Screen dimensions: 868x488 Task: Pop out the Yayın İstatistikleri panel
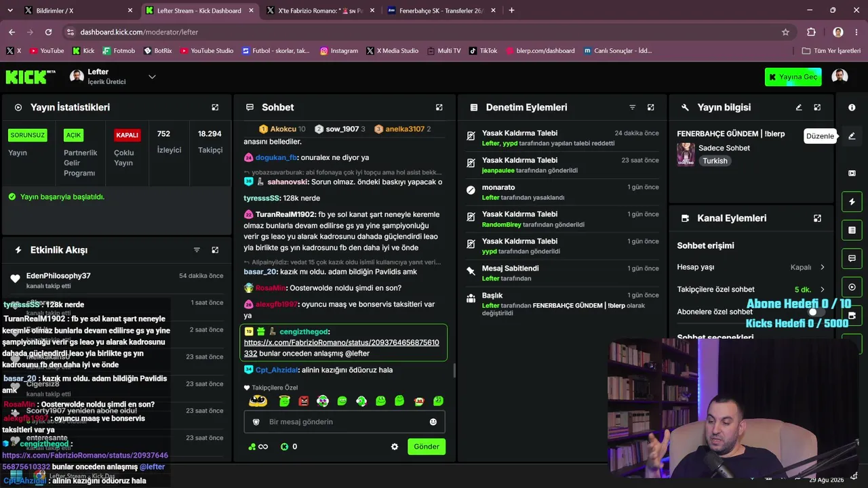(x=215, y=107)
